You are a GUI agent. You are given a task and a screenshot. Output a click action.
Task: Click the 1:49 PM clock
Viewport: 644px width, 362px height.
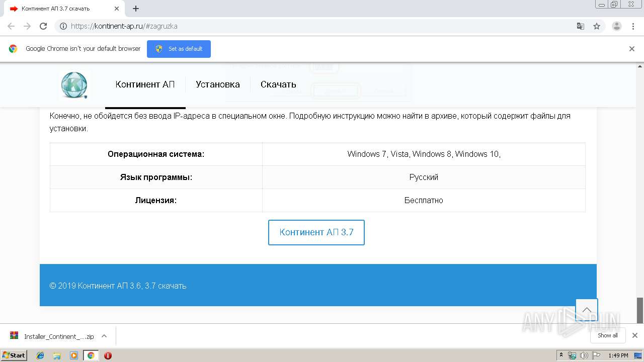[x=618, y=355]
